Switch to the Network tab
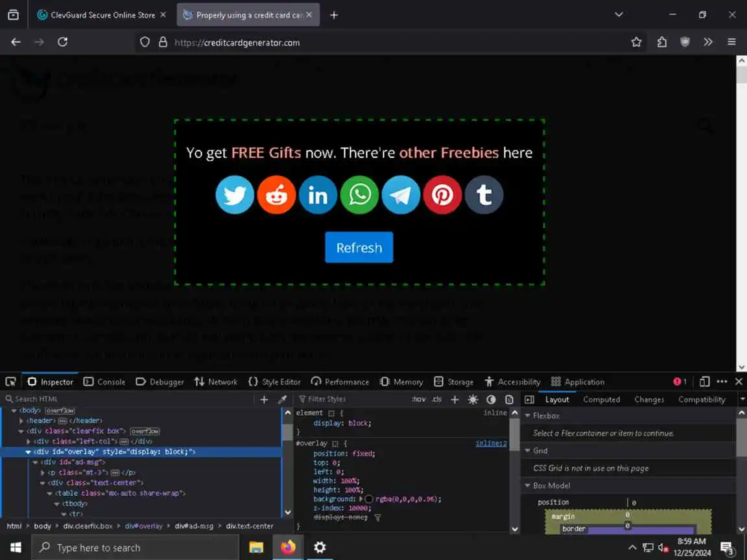 click(x=216, y=382)
